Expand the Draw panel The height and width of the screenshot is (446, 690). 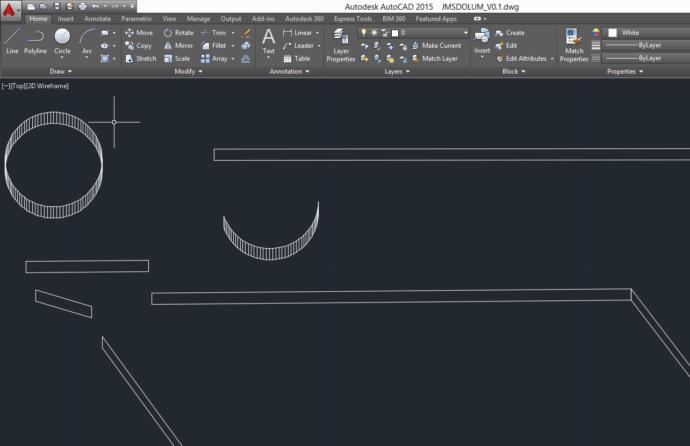tap(60, 71)
